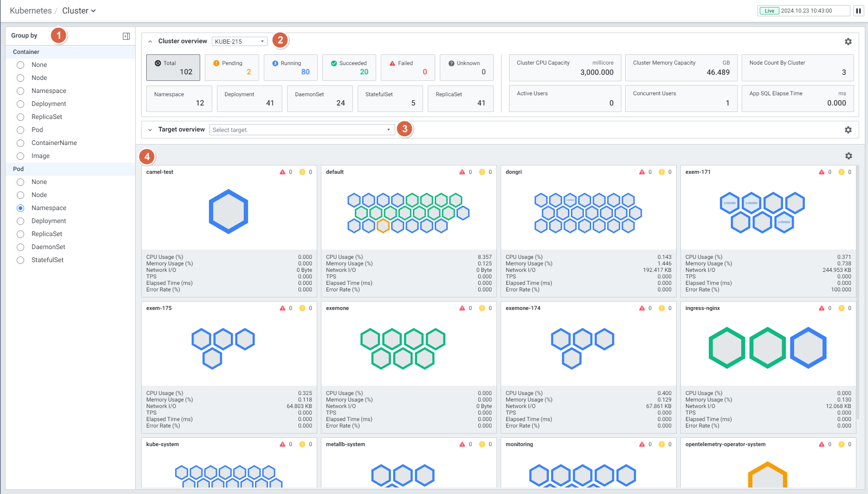Open the KUBE-215 cluster dropdown
This screenshot has height=494, width=868.
(239, 42)
